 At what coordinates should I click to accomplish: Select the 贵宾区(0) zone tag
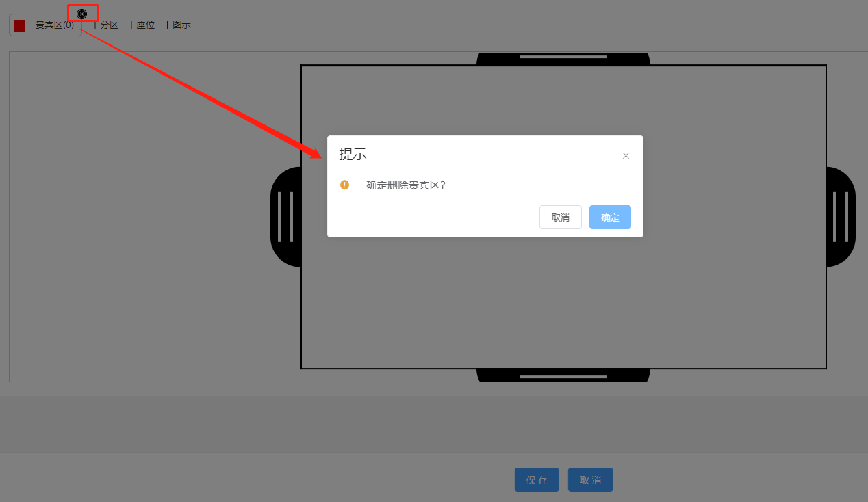(54, 25)
